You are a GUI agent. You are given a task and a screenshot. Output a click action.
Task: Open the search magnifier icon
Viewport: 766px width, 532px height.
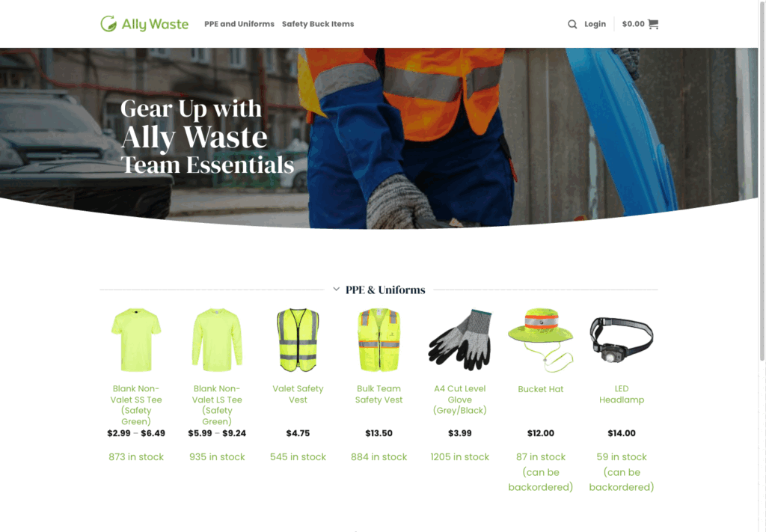572,24
